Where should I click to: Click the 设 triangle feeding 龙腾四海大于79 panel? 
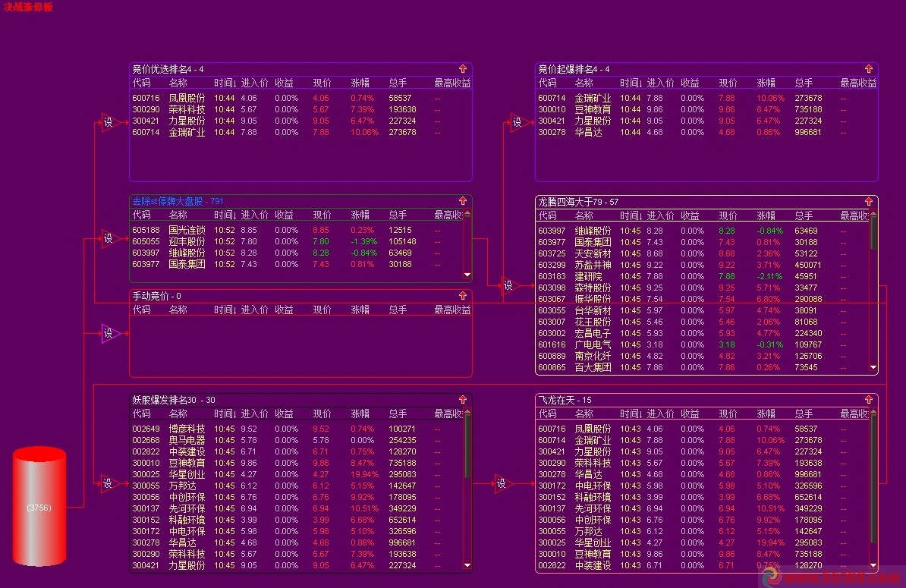[x=510, y=285]
